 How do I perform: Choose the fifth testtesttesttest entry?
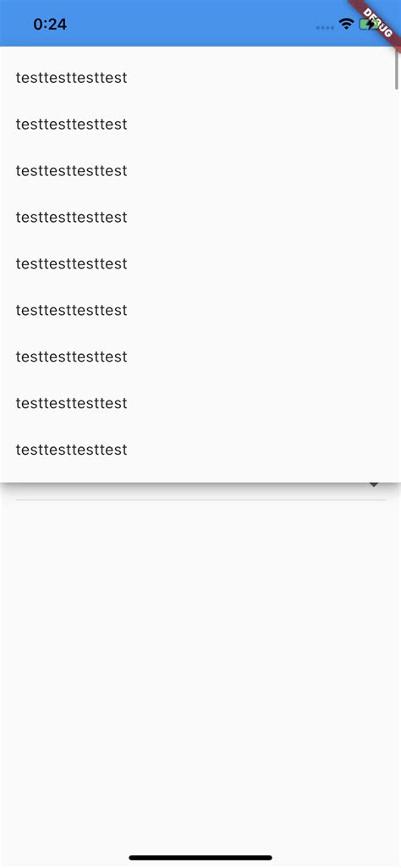200,263
